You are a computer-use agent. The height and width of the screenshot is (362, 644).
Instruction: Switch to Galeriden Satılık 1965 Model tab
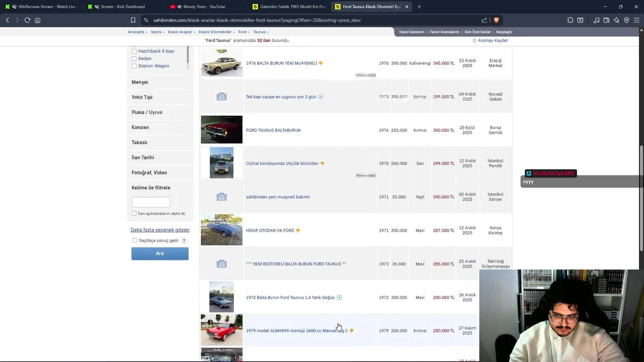pos(289,7)
